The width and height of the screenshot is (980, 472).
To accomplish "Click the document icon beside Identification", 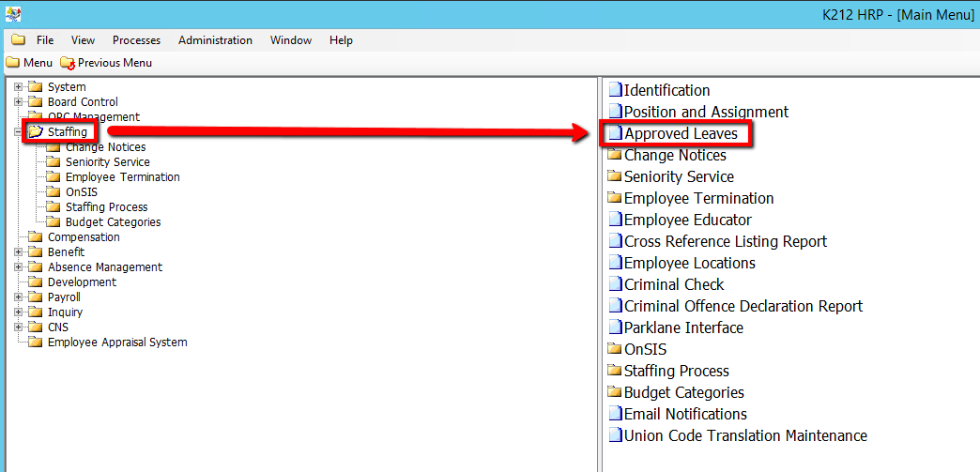I will (615, 90).
